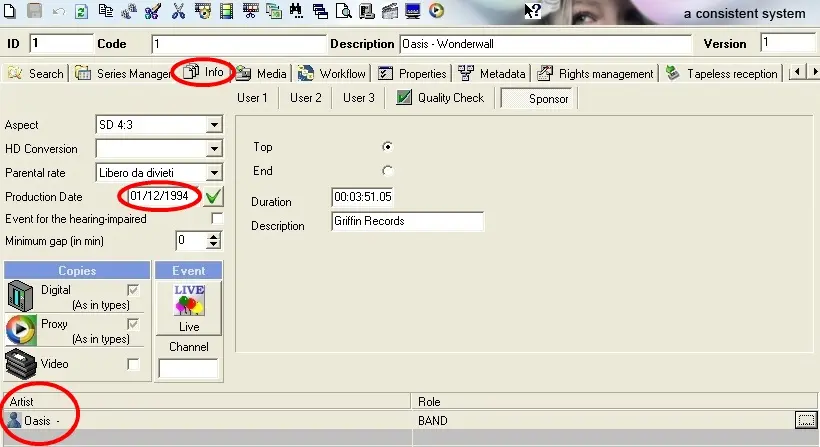Click the green checkmark beside Production Date
The width and height of the screenshot is (820, 447).
coord(213,196)
